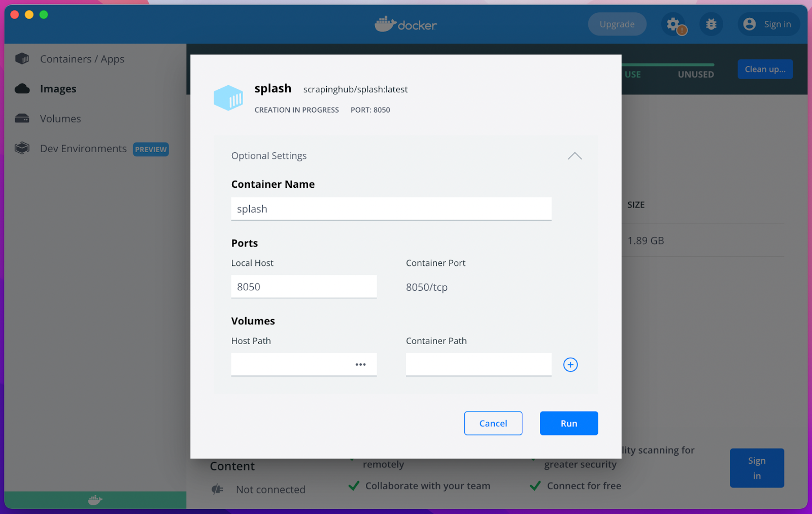Viewport: 812px width, 514px height.
Task: Click the Images cloud icon
Action: coord(22,89)
